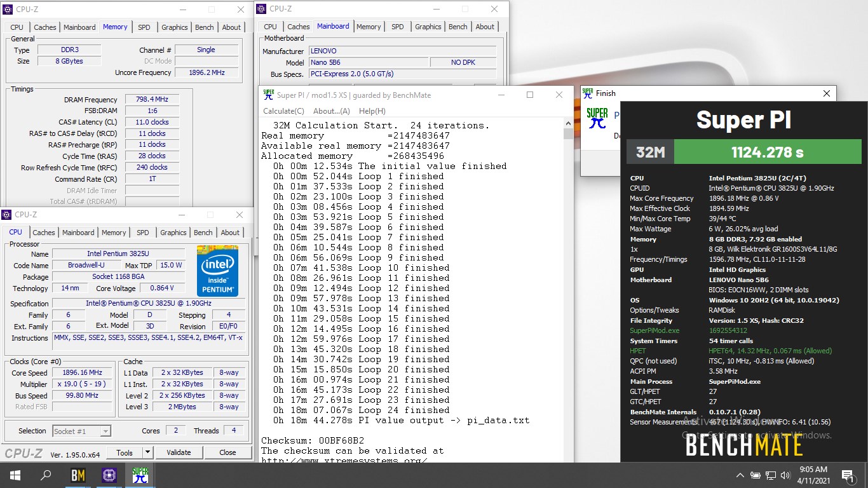Open the Help(H) menu in Super PI
868x488 pixels.
point(372,111)
